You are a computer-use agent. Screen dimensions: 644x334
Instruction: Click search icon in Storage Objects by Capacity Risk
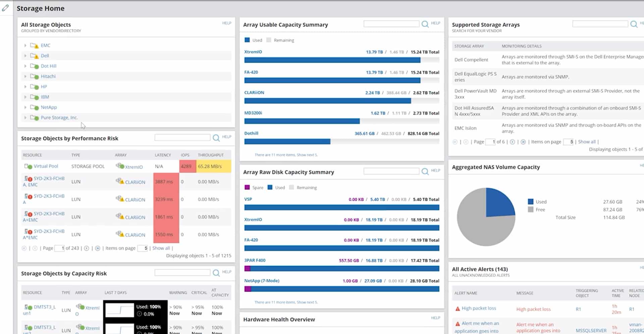pyautogui.click(x=216, y=273)
